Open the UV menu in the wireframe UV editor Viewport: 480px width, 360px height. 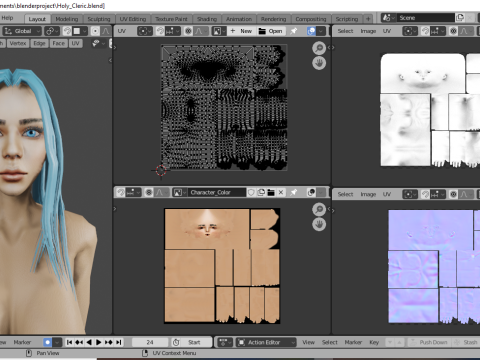(122, 31)
